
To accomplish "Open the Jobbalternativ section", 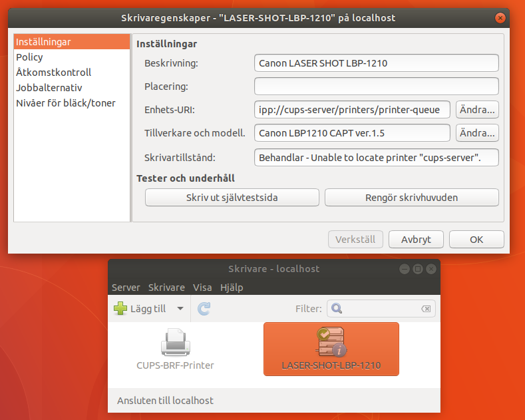I will click(72, 88).
